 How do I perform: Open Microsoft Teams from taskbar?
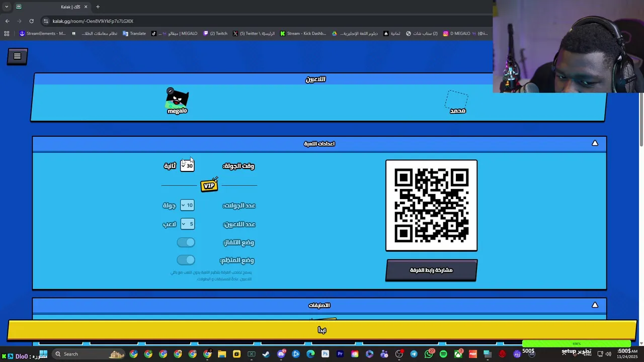(x=384, y=354)
